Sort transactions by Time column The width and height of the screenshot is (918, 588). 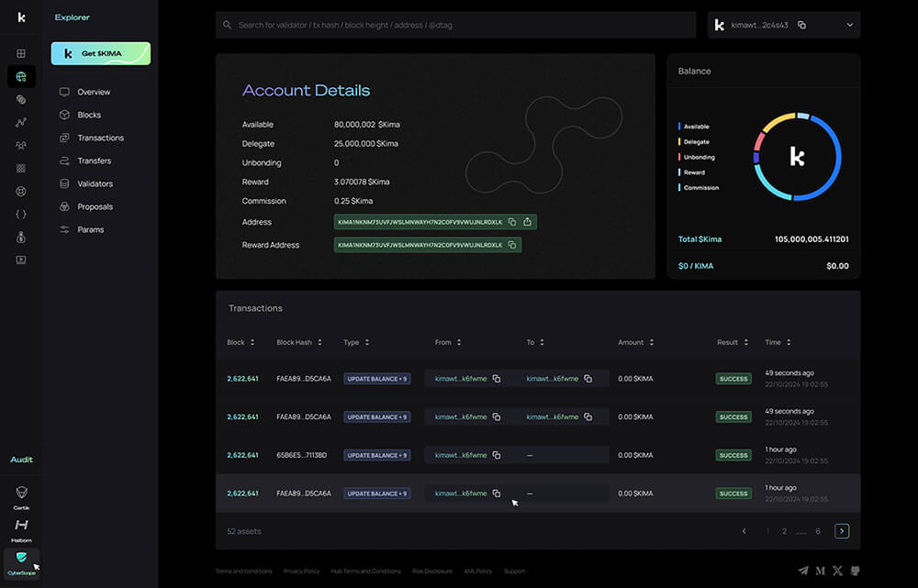coord(789,342)
